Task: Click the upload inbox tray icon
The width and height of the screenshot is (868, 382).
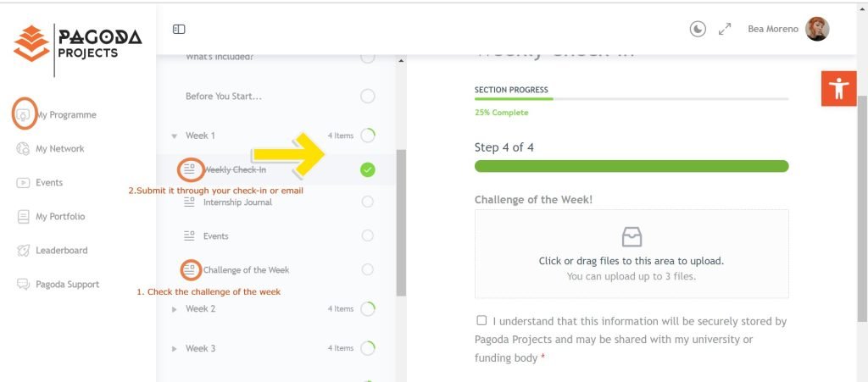Action: click(x=632, y=237)
